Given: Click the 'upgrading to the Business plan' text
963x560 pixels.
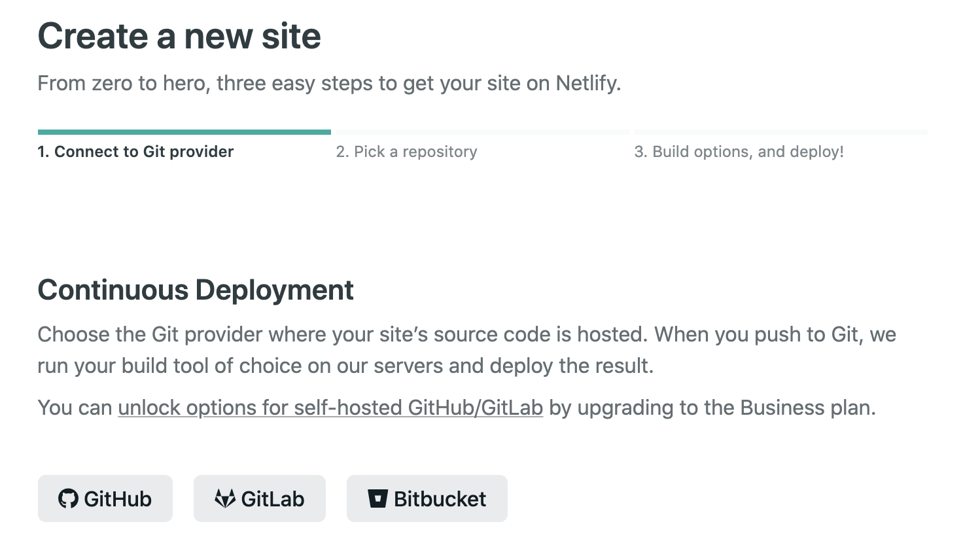Looking at the screenshot, I should 726,408.
